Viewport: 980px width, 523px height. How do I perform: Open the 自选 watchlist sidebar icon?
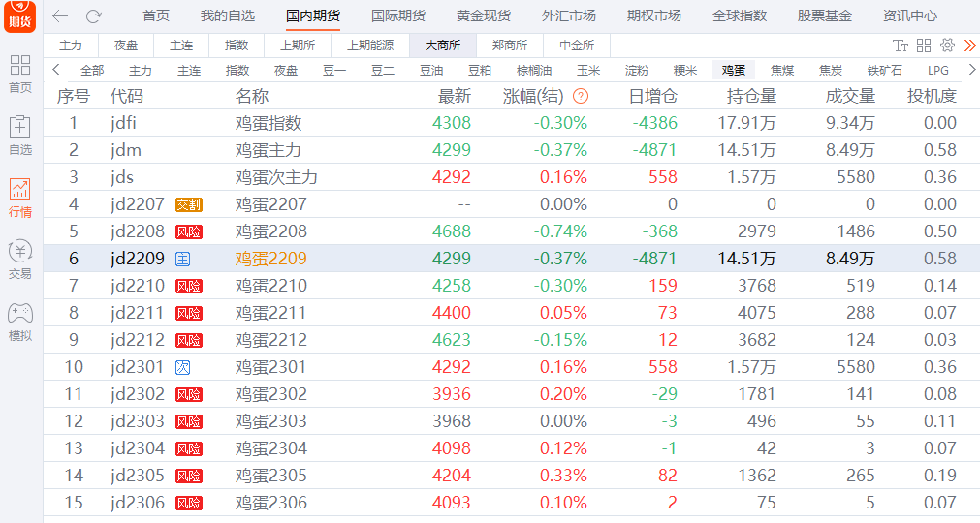(20, 135)
